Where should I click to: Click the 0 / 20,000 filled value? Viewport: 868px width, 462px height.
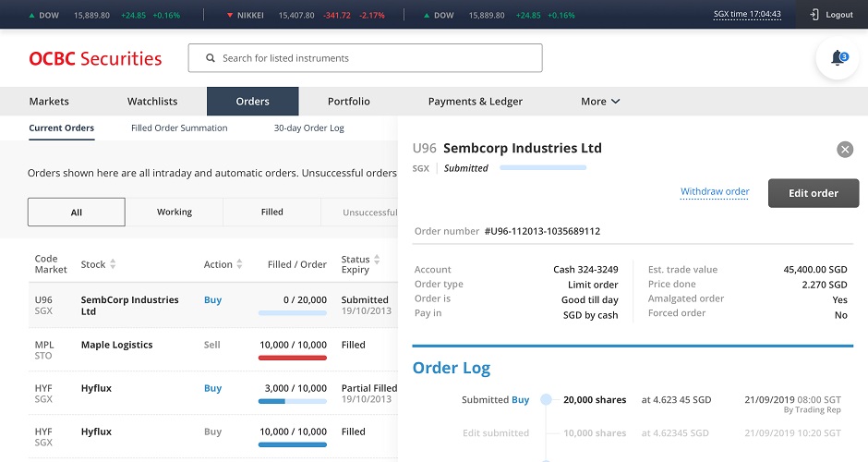305,299
